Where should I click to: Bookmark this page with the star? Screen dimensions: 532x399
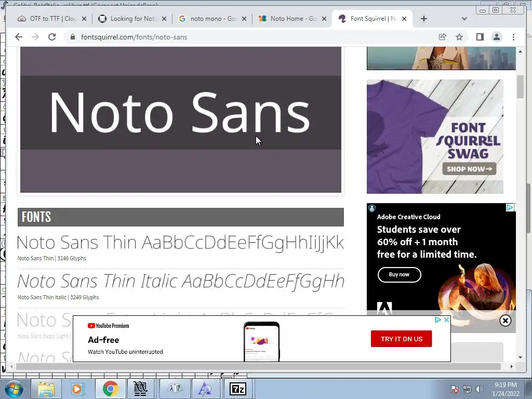pyautogui.click(x=459, y=37)
